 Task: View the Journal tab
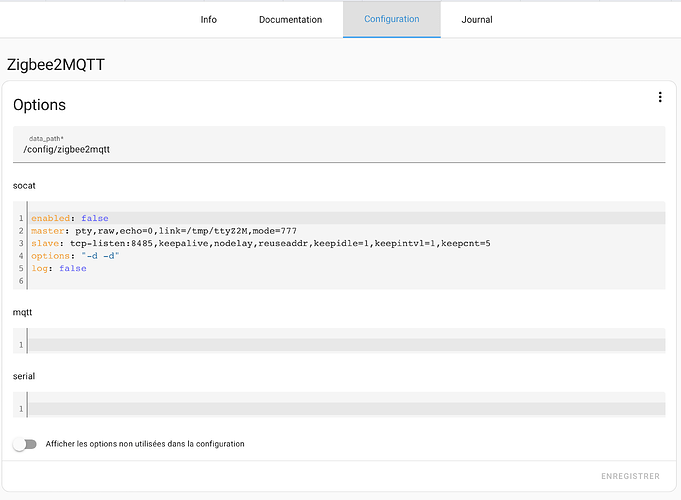476,20
